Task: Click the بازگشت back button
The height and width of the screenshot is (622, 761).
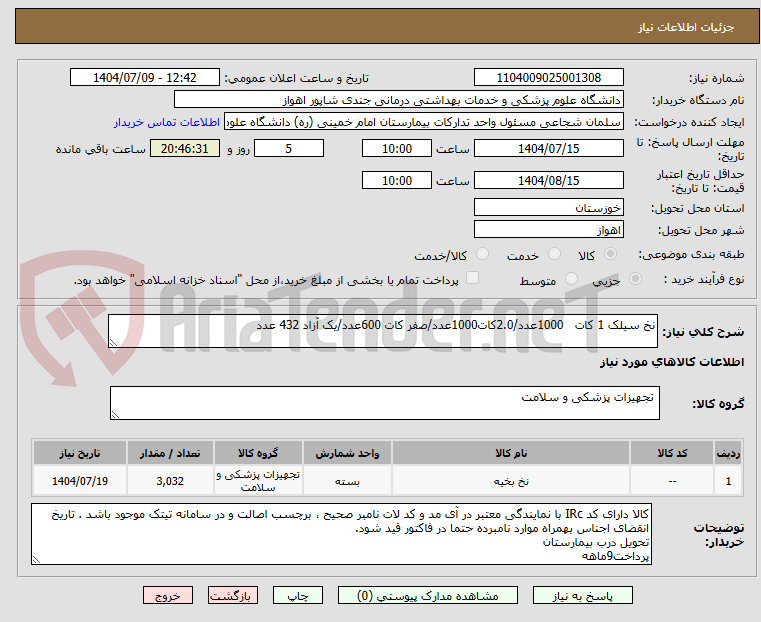Action: pyautogui.click(x=233, y=595)
